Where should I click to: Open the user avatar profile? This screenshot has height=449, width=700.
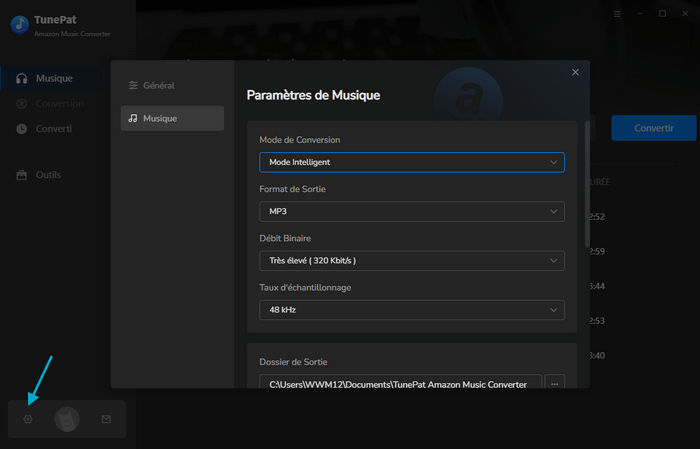click(67, 419)
